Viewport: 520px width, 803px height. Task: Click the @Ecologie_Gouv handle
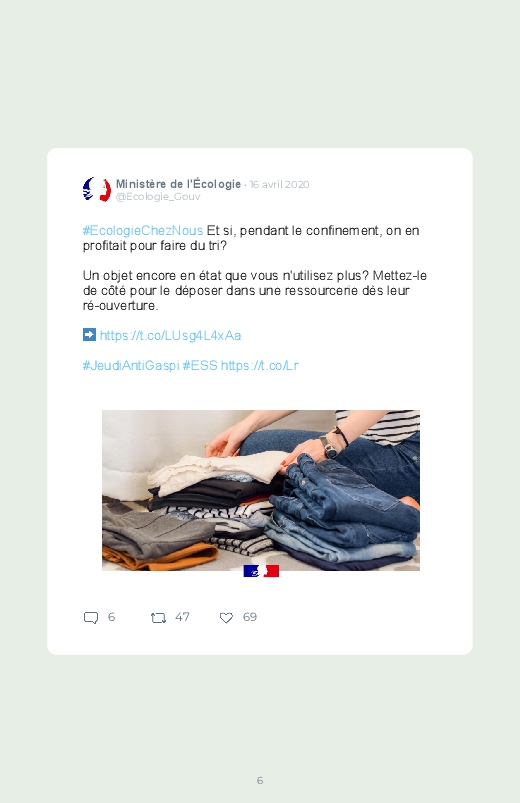click(158, 197)
